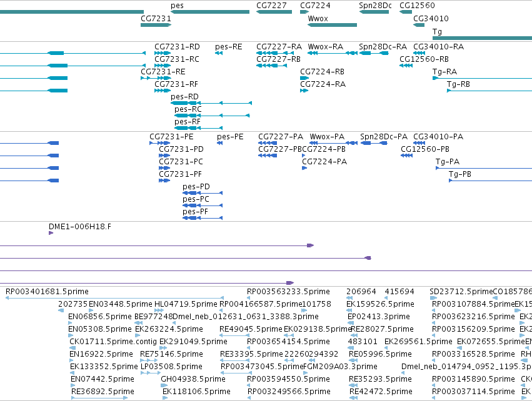Image resolution: width=532 pixels, height=401 pixels.
Task: Click the CG34010-RA transcript label
Action: (x=438, y=46)
